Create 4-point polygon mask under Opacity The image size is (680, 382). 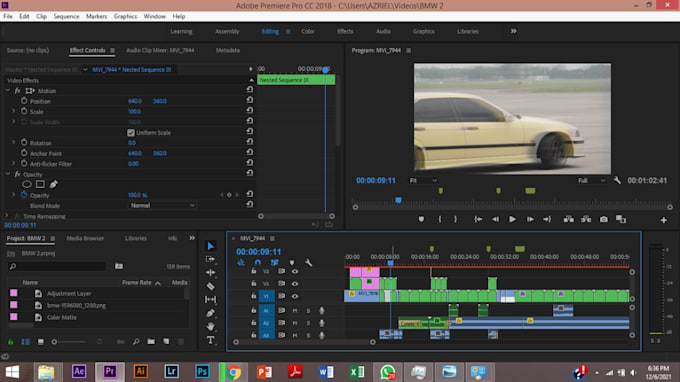click(x=40, y=184)
